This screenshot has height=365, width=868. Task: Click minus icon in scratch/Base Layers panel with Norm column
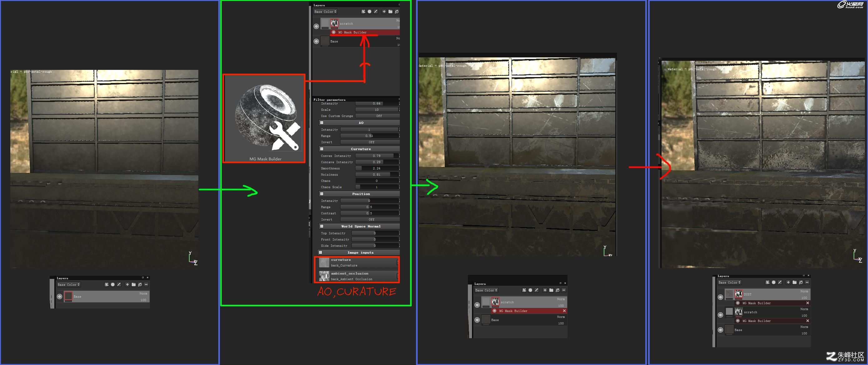(x=564, y=290)
